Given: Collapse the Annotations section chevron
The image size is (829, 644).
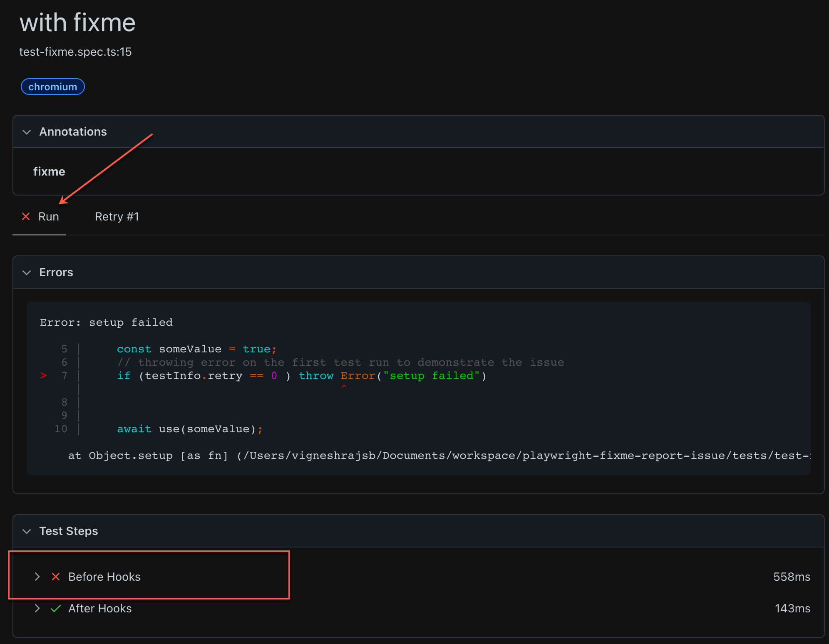Looking at the screenshot, I should click(x=27, y=132).
